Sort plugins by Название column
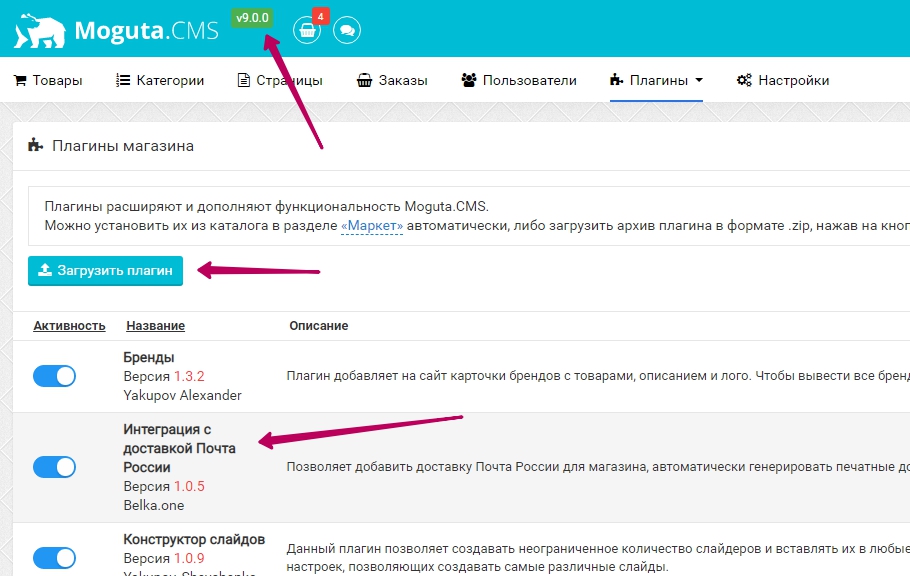Image resolution: width=910 pixels, height=576 pixels. tap(156, 326)
